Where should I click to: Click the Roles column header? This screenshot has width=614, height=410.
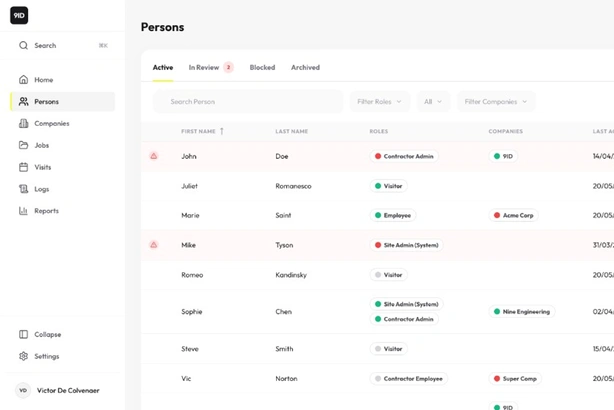pyautogui.click(x=379, y=131)
